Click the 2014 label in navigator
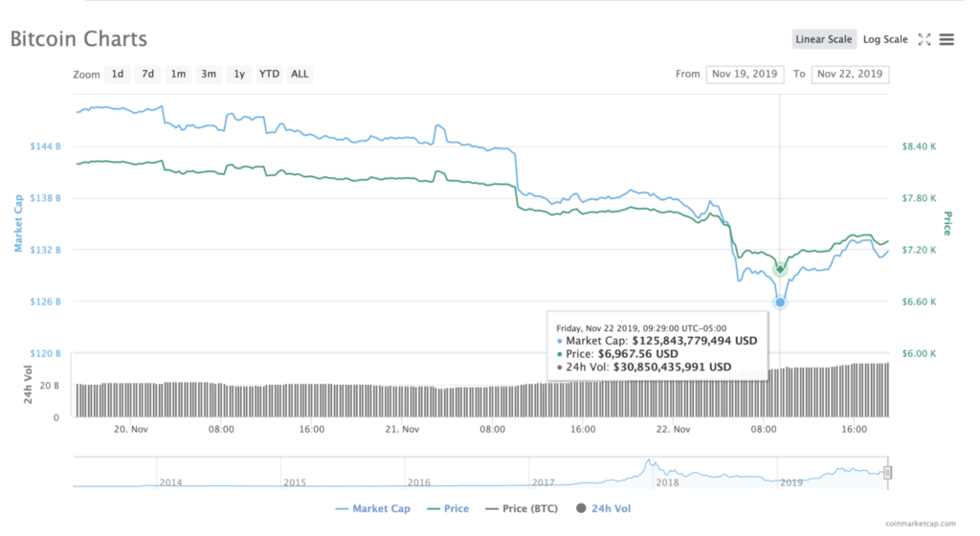Image resolution: width=980 pixels, height=536 pixels. click(170, 482)
